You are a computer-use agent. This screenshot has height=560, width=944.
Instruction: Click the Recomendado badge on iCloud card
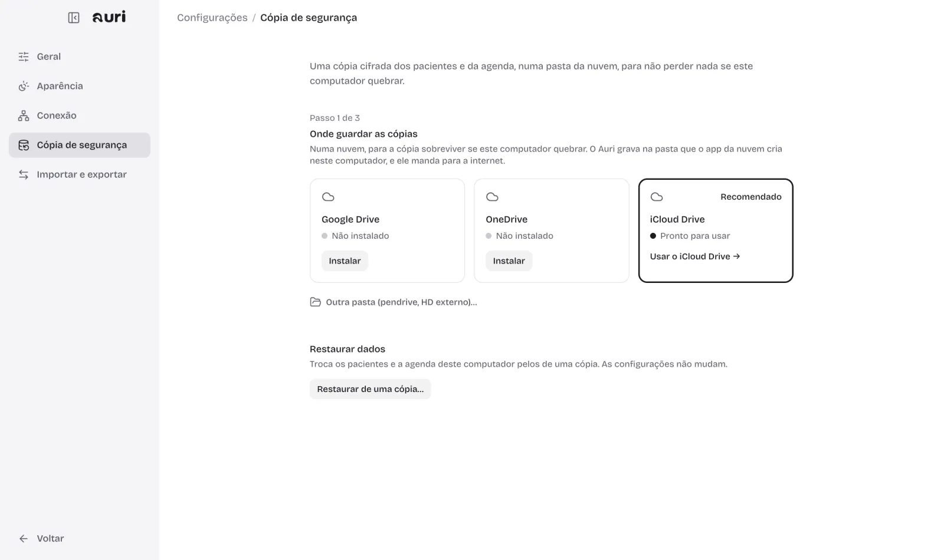pos(750,197)
